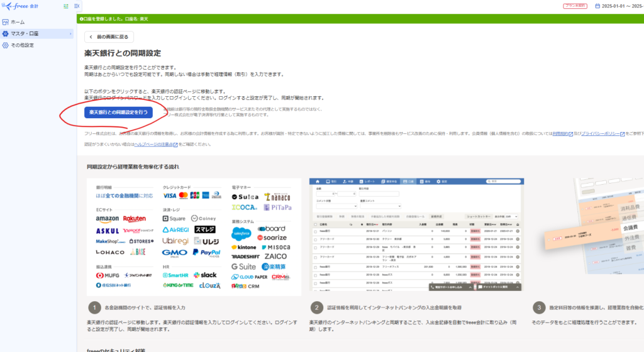Viewport: 644px width, 352px height.
Task: Open the プライバシーポリシー link
Action: tap(603, 134)
